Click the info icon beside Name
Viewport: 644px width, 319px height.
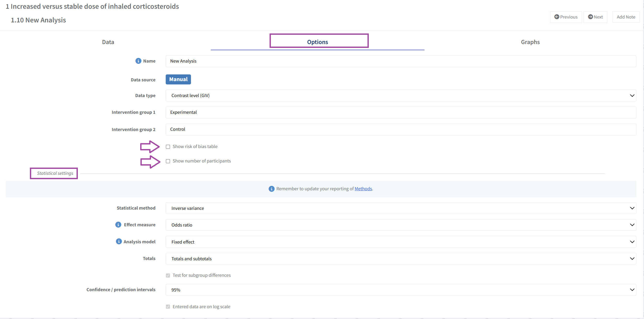coord(138,61)
